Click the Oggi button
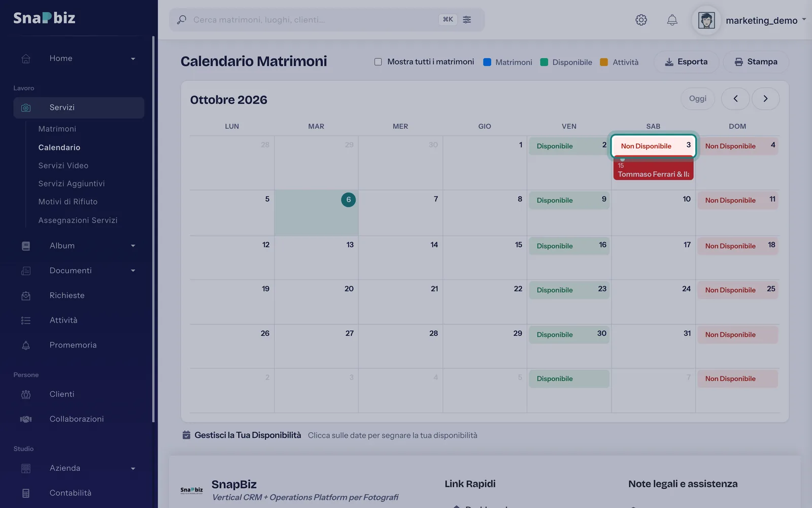Screen dimensions: 812x508 (x=697, y=99)
